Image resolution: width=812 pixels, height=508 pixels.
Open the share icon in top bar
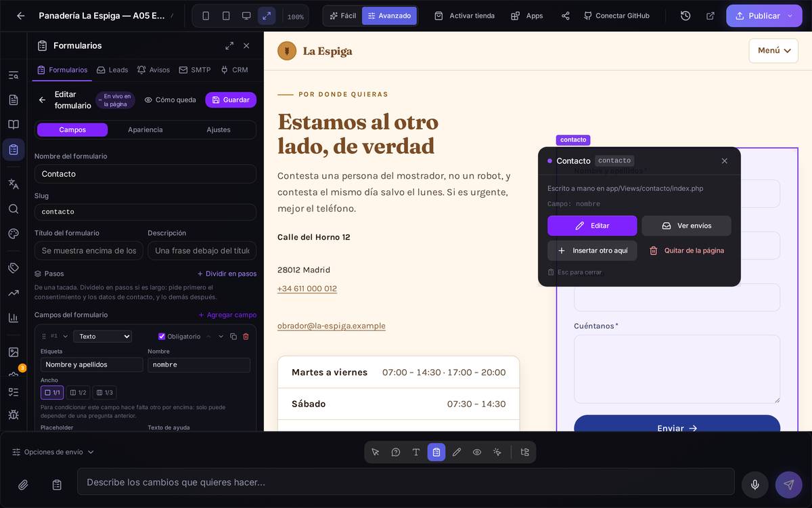(566, 16)
